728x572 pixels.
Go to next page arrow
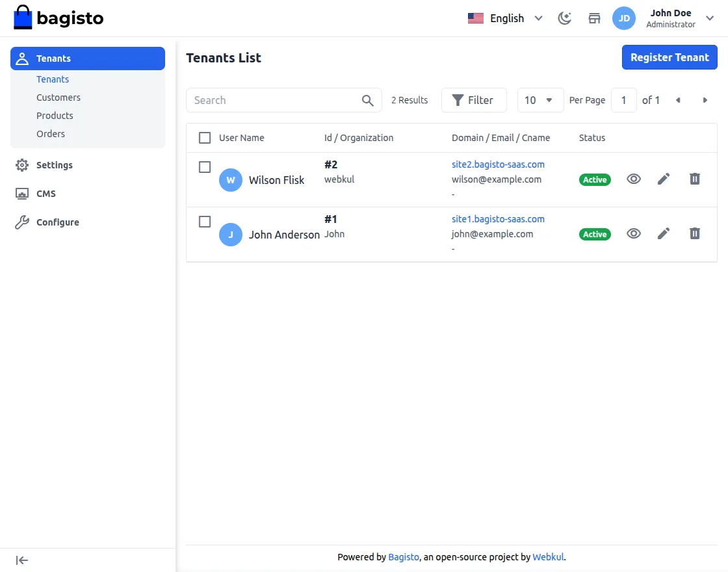click(x=705, y=100)
